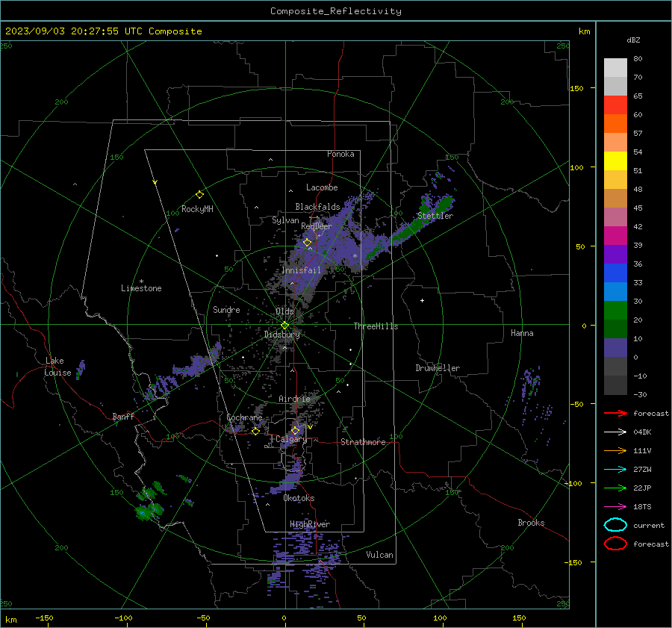Click the Lacombe label
Screen dimensions: 672x628
[322, 187]
